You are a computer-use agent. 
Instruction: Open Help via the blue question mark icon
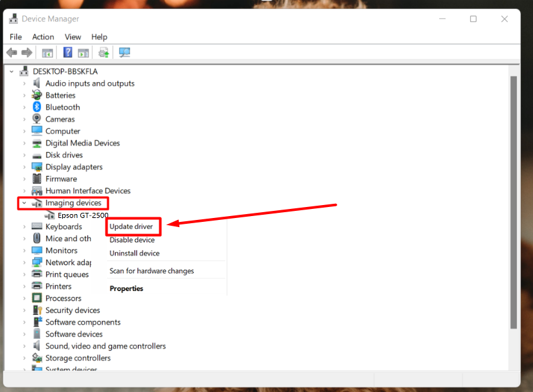pos(67,52)
